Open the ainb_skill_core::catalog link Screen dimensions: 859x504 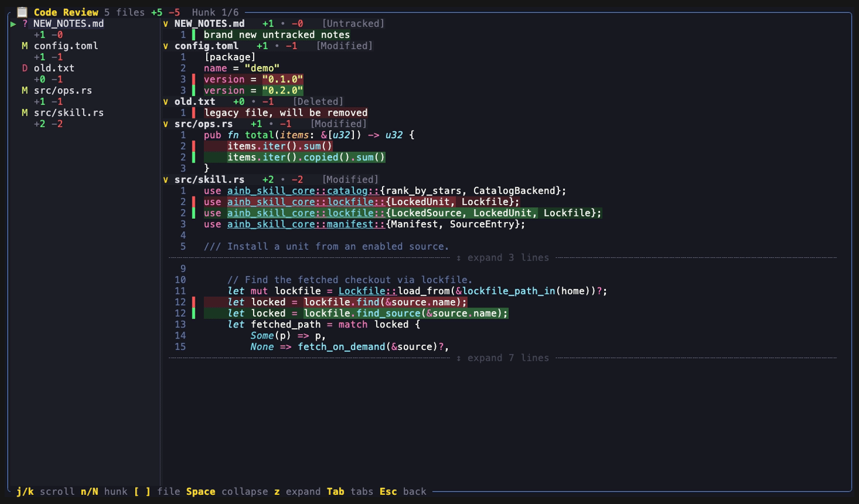(x=303, y=191)
